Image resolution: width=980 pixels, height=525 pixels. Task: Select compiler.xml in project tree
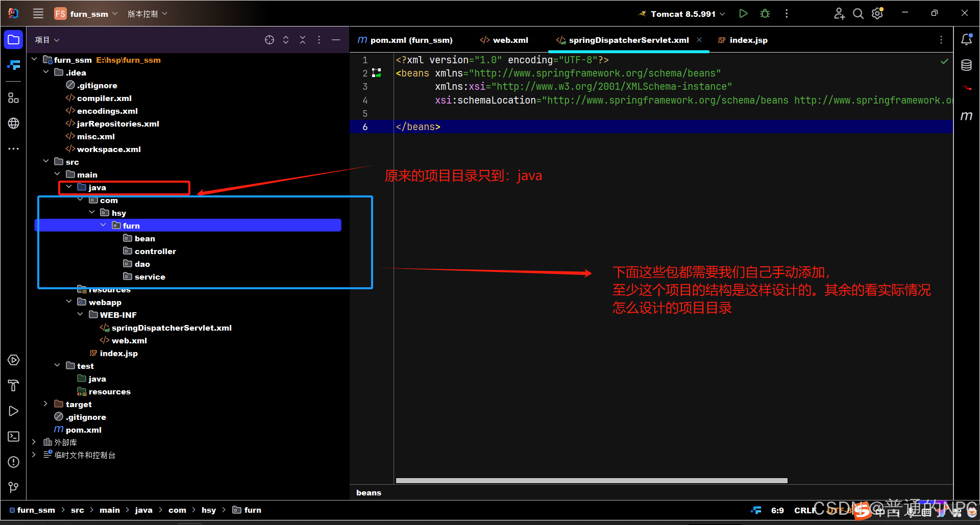(x=104, y=98)
